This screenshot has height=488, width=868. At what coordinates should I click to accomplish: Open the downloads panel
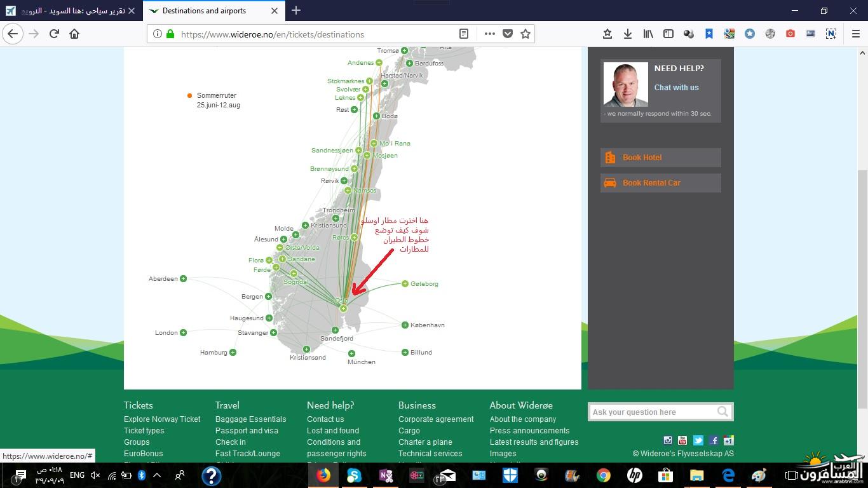pos(628,34)
